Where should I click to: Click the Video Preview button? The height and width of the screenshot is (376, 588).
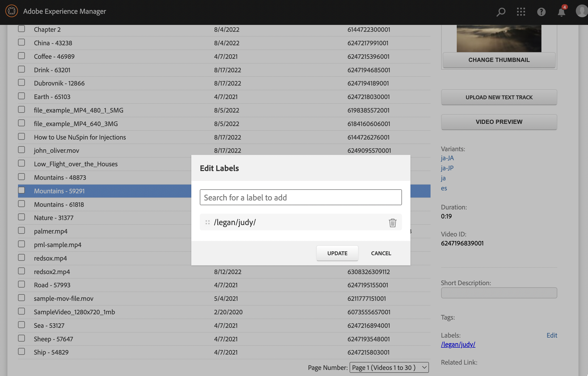click(x=499, y=121)
